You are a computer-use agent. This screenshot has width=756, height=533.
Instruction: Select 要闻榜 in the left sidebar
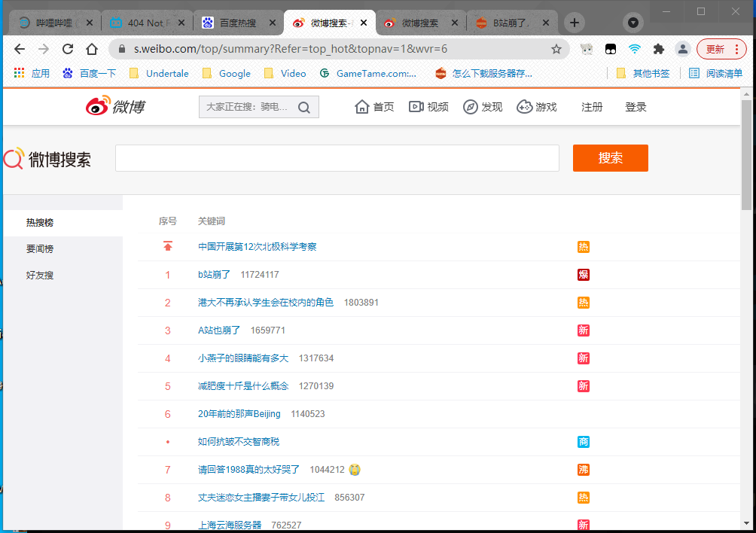40,249
